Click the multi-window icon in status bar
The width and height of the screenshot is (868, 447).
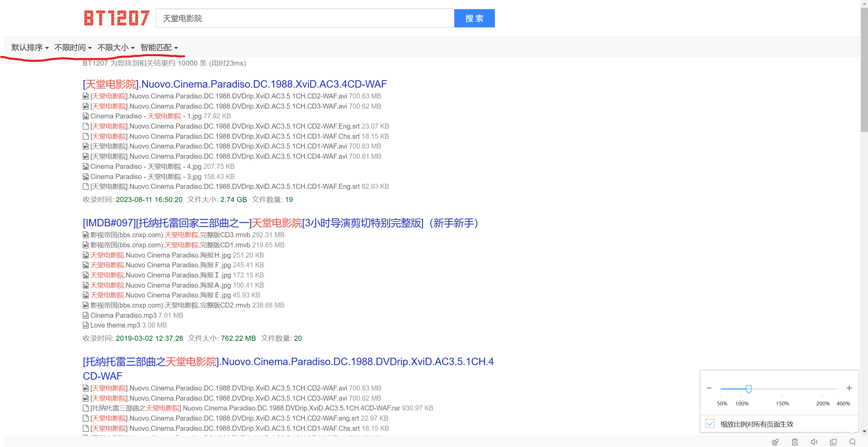coord(833,442)
